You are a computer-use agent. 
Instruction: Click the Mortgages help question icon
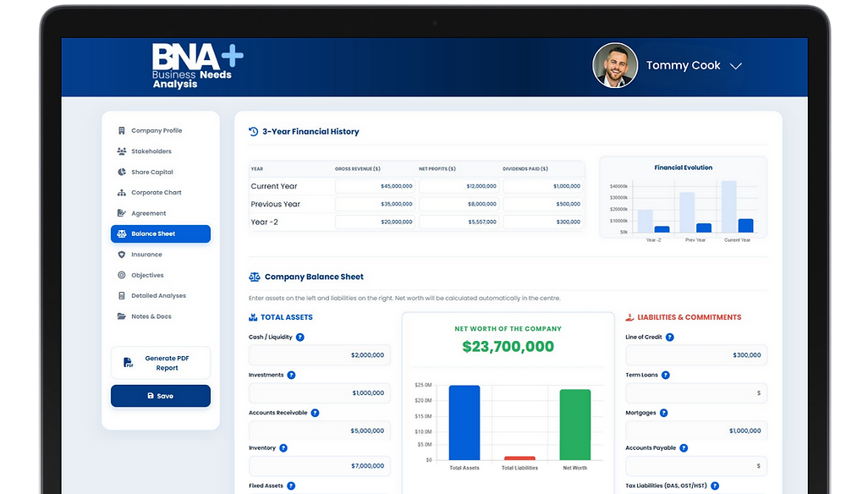[x=664, y=413]
